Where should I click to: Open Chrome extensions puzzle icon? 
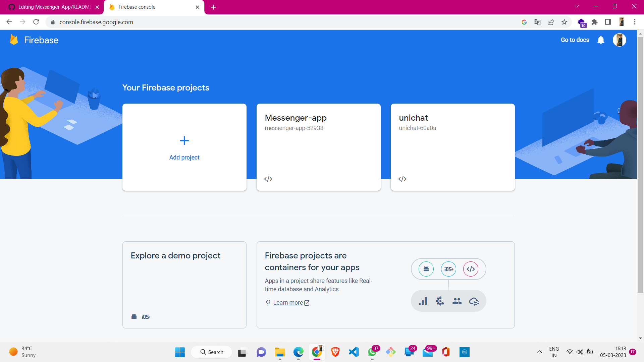(594, 22)
